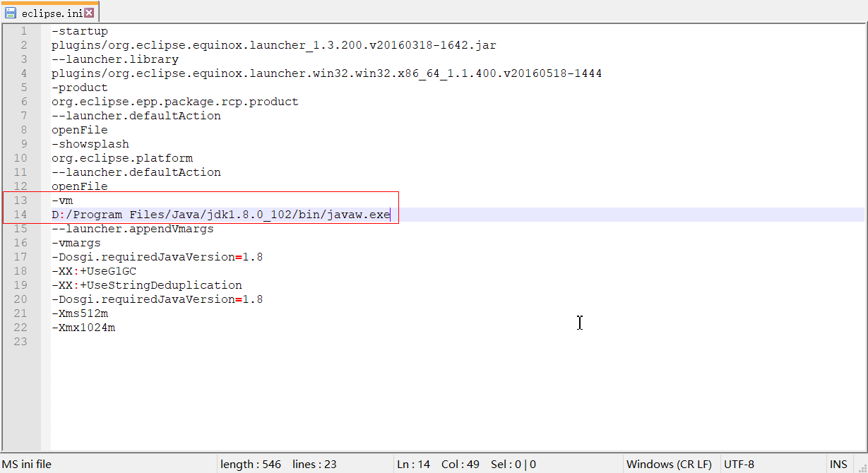Click the length : 546 status bar field
The height and width of the screenshot is (473, 868).
coord(251,465)
